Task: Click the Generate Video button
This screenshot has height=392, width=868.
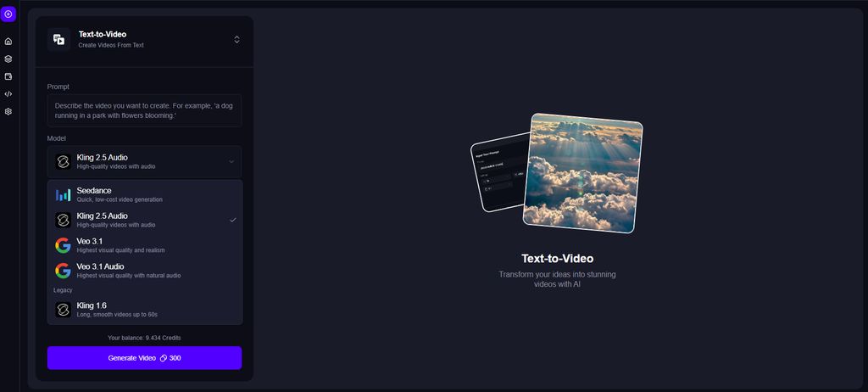Action: tap(144, 357)
